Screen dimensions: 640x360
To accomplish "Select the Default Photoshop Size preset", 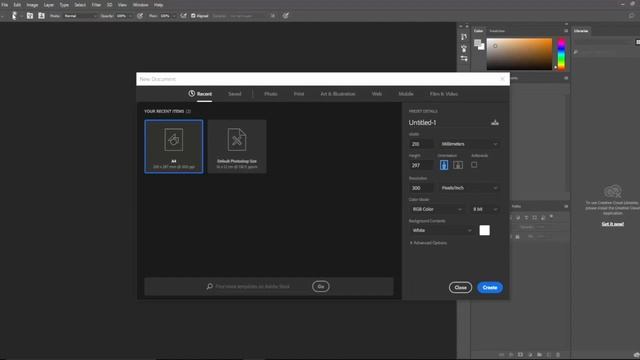I will coord(237,147).
